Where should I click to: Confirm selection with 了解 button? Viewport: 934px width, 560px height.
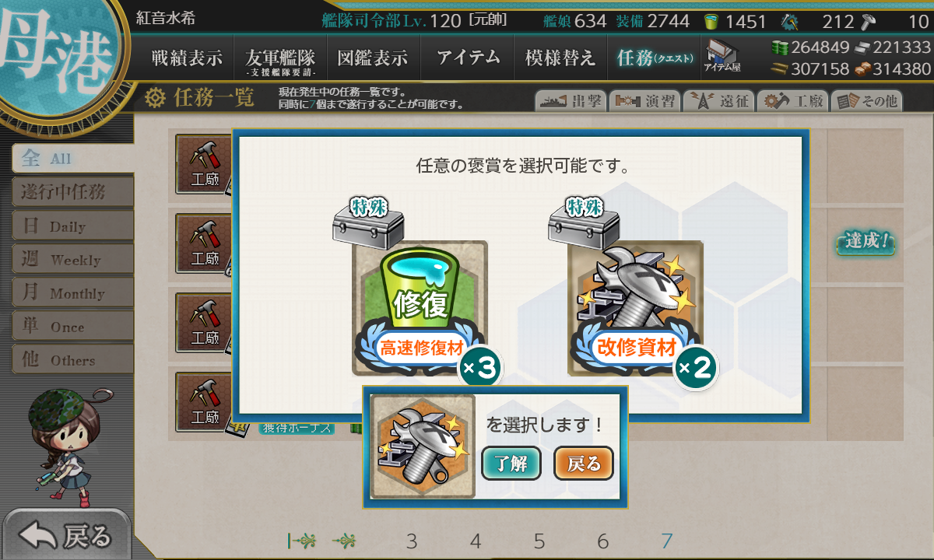coord(511,464)
